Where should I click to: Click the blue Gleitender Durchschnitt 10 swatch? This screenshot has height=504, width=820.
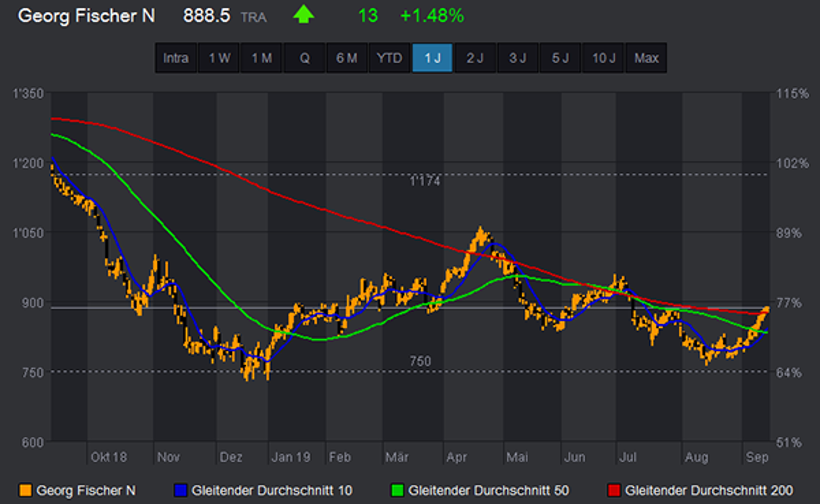(x=181, y=490)
